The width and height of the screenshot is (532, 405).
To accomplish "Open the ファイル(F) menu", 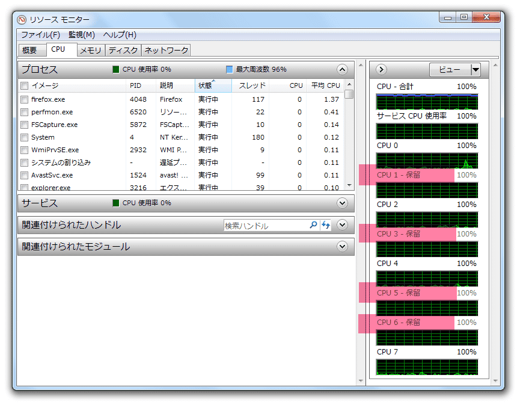I will click(x=40, y=35).
